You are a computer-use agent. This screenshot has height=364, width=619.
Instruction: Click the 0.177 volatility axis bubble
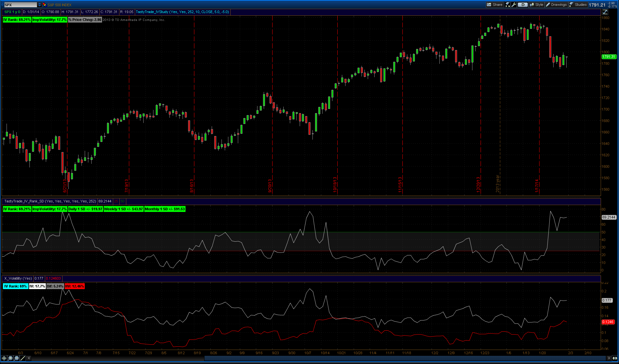[x=607, y=300]
